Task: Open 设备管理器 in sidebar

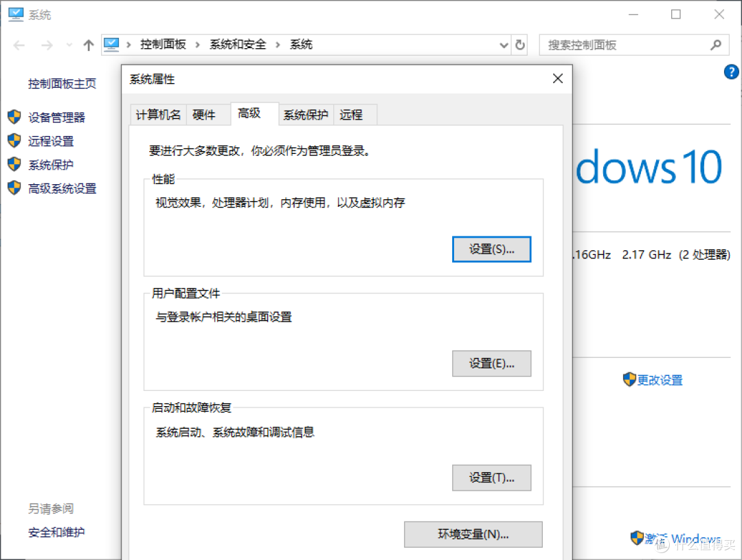Action: click(56, 117)
